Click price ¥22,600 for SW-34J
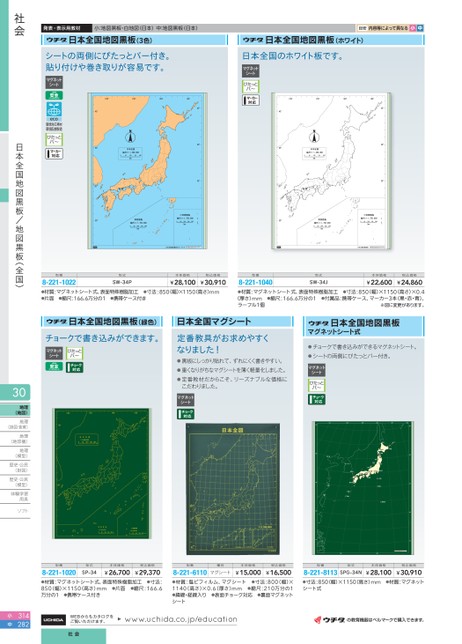This screenshot has width=462, height=644. pyautogui.click(x=379, y=283)
